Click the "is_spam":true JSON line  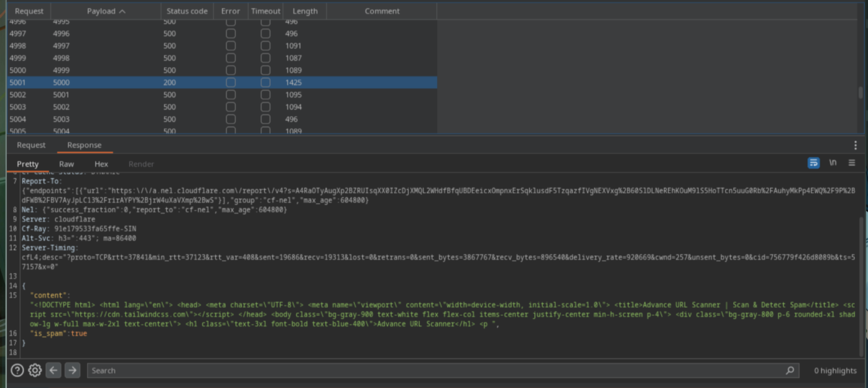coord(59,333)
